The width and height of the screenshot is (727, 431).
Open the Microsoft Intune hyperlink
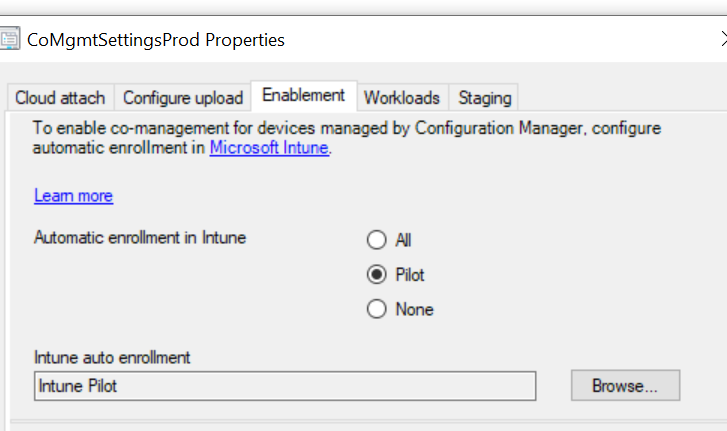point(268,148)
